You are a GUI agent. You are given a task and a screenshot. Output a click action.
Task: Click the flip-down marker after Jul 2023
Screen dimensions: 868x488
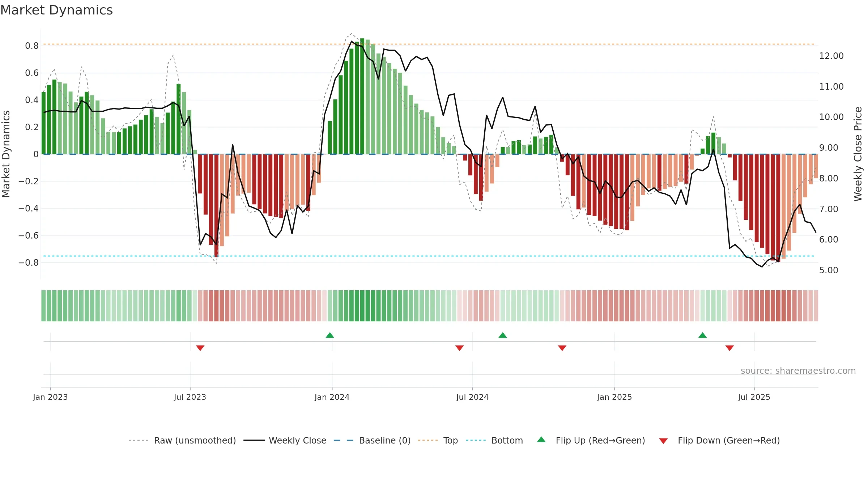[200, 348]
